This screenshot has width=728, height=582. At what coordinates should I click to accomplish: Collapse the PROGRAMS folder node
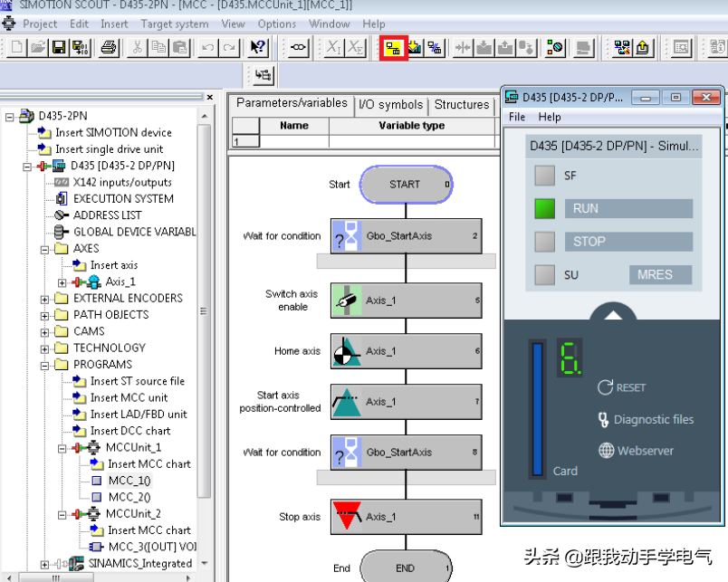tap(45, 365)
